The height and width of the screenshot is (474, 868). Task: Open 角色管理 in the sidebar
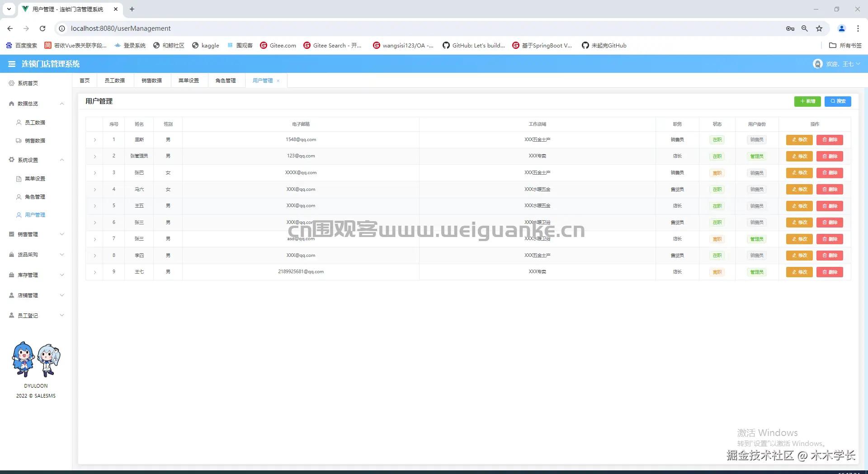(x=35, y=197)
